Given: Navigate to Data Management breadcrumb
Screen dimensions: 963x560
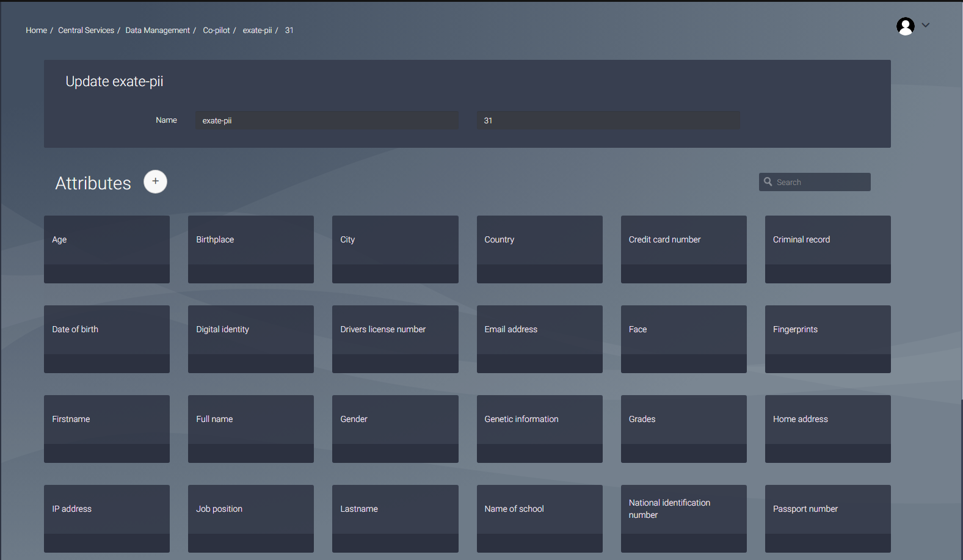Looking at the screenshot, I should [158, 31].
